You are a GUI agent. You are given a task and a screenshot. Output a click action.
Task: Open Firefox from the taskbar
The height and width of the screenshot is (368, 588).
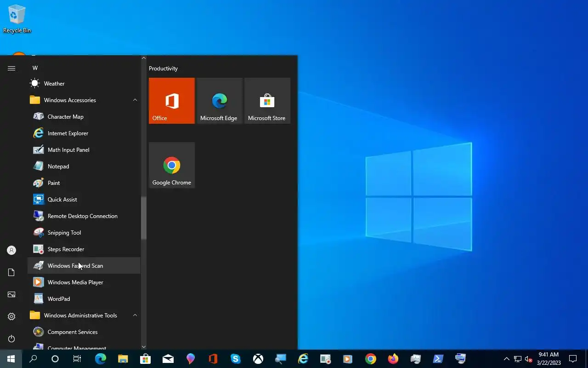pyautogui.click(x=393, y=359)
